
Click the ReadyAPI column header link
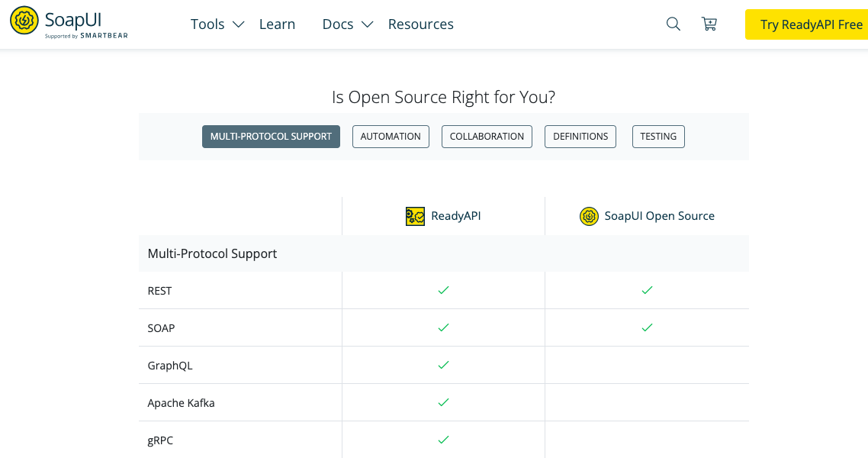[455, 216]
